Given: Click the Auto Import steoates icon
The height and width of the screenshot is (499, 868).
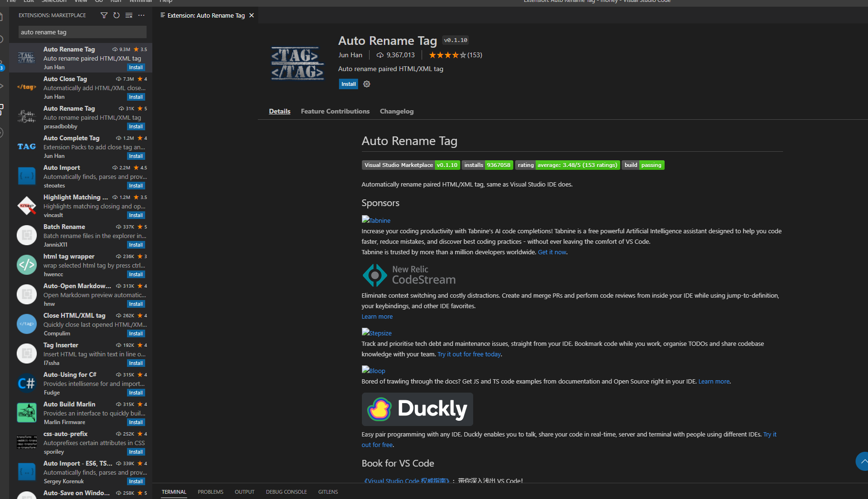Looking at the screenshot, I should (27, 176).
